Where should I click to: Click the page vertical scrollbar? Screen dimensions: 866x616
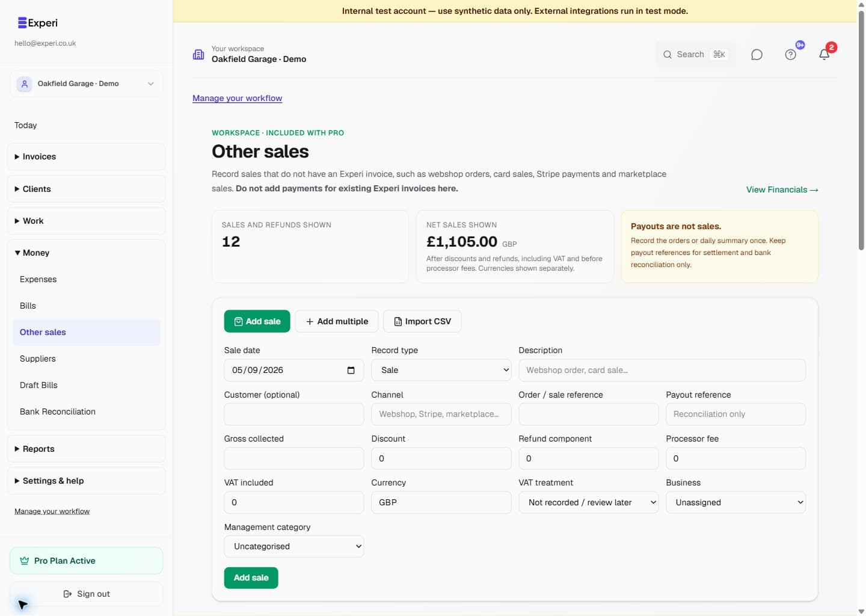(x=861, y=129)
